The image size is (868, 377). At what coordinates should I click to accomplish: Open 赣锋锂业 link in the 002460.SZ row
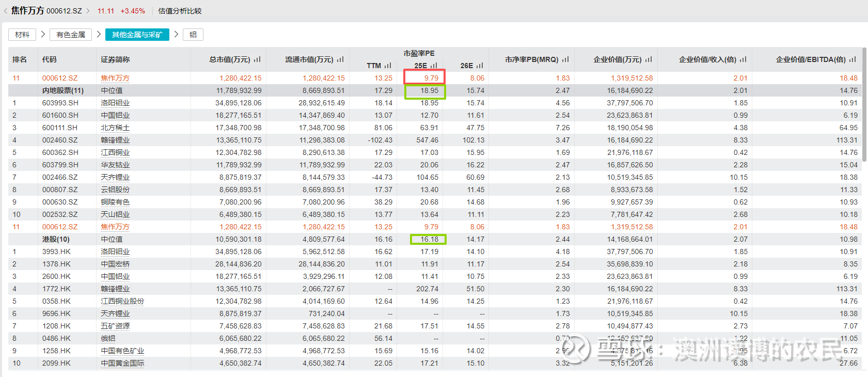(x=115, y=140)
